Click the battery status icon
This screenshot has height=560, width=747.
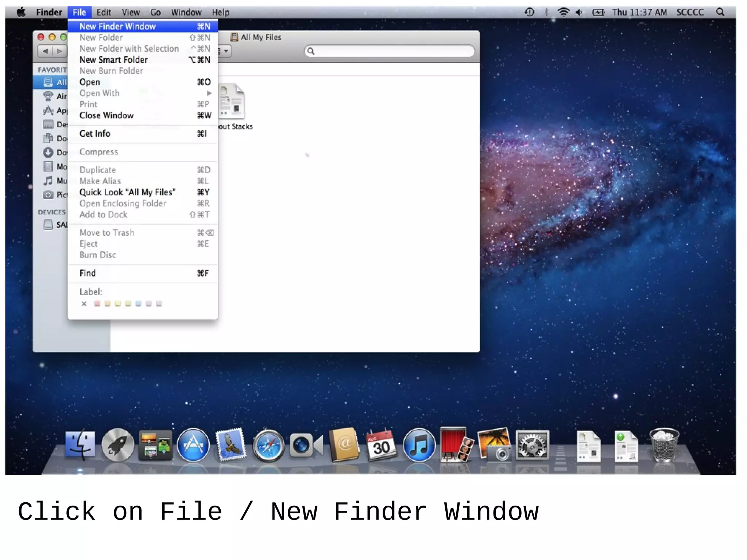click(x=599, y=12)
